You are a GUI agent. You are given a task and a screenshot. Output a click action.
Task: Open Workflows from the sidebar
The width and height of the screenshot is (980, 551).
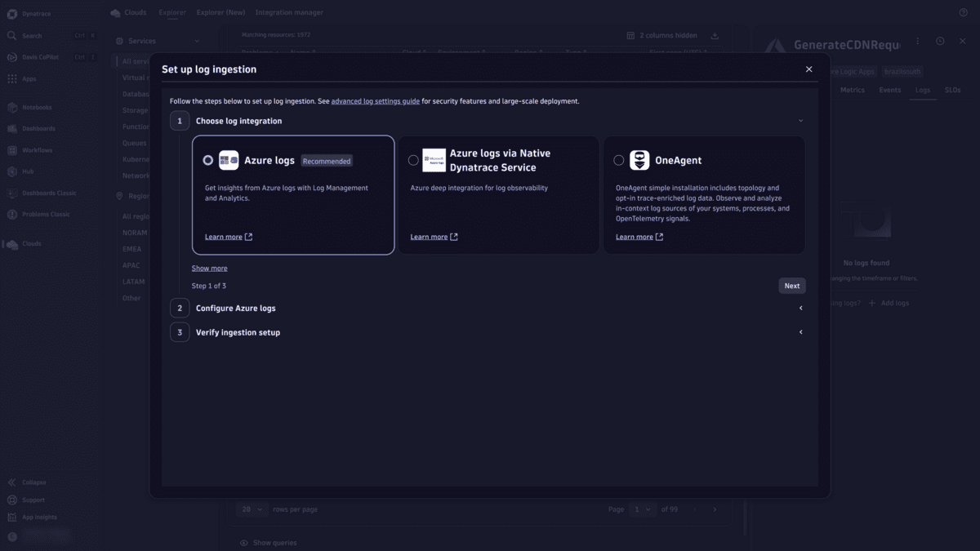(11, 149)
